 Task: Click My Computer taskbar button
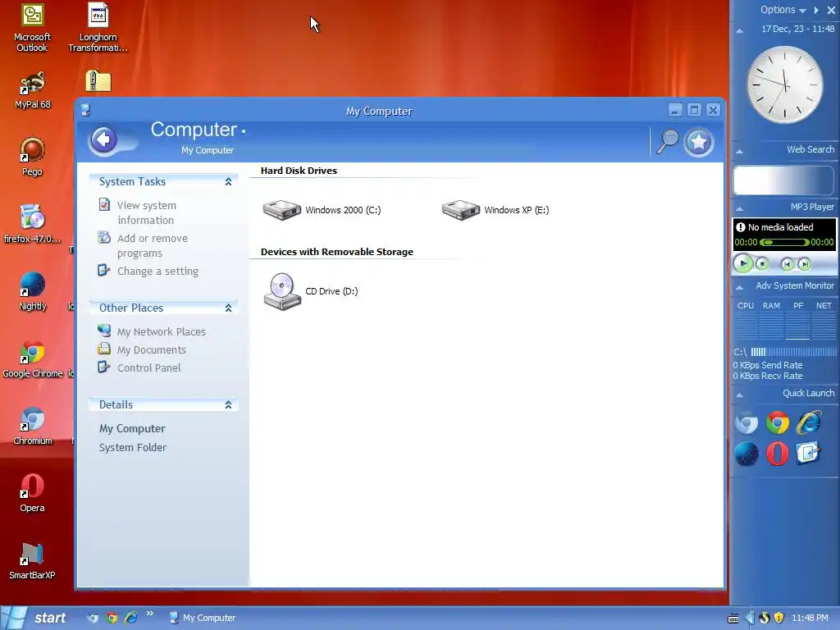coord(203,618)
